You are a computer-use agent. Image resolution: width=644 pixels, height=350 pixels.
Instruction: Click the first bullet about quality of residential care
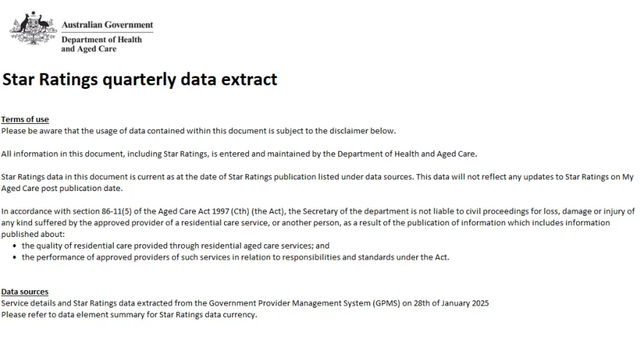tap(175, 246)
